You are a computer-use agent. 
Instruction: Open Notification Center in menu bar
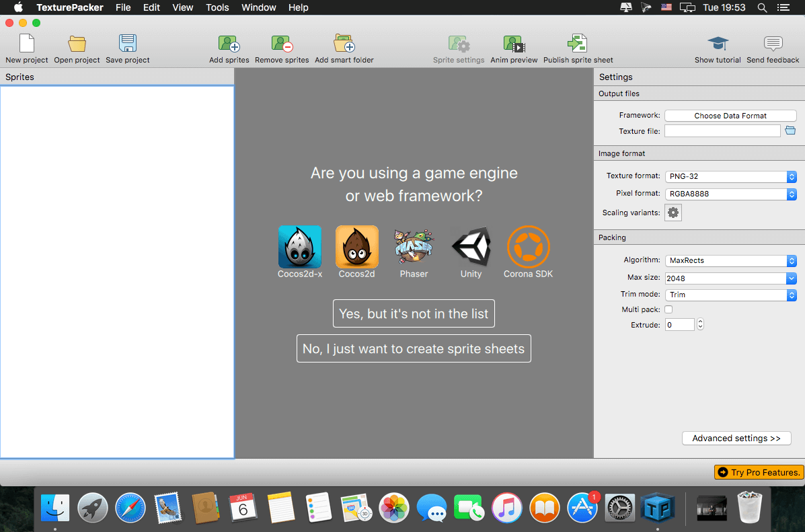783,7
